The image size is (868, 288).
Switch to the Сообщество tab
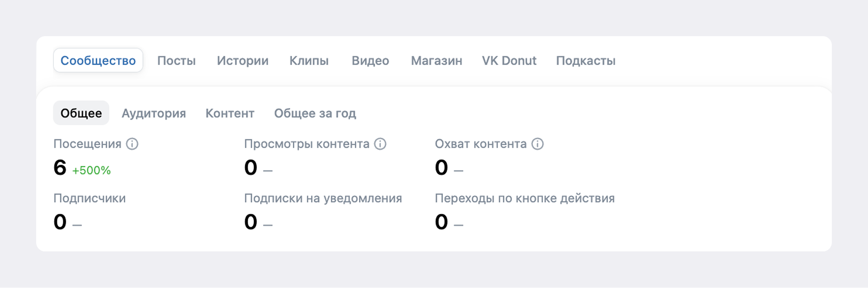98,61
